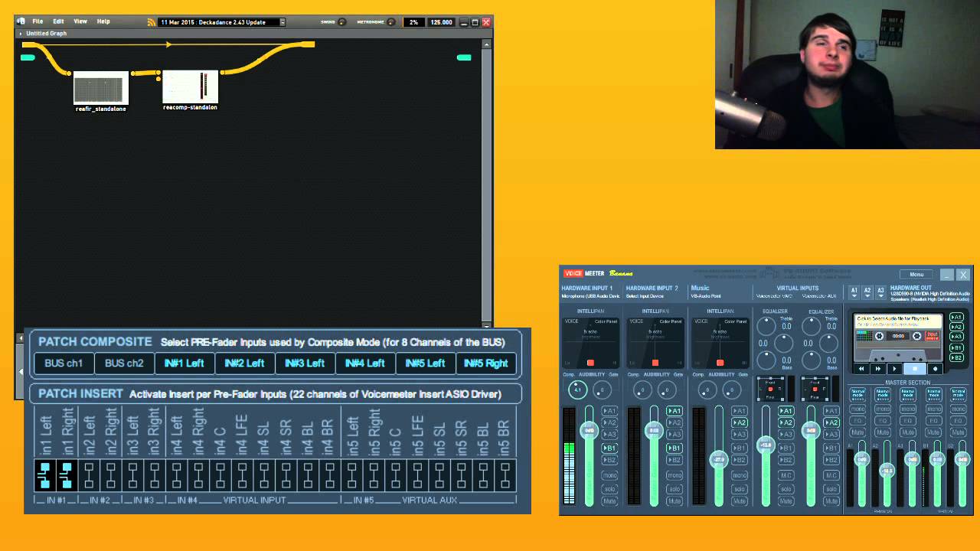Toggle A1 routing on Hardware Input 2
Viewport: 980px width, 551px height.
click(x=675, y=411)
